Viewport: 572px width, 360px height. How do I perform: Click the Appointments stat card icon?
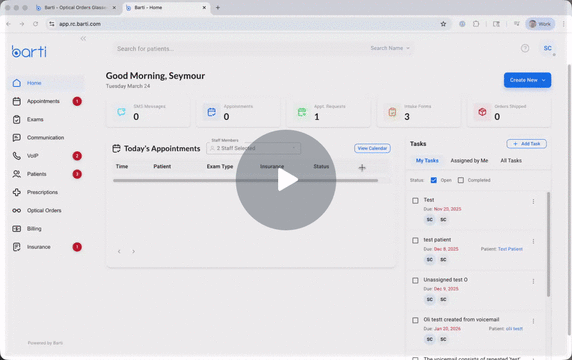pos(212,112)
